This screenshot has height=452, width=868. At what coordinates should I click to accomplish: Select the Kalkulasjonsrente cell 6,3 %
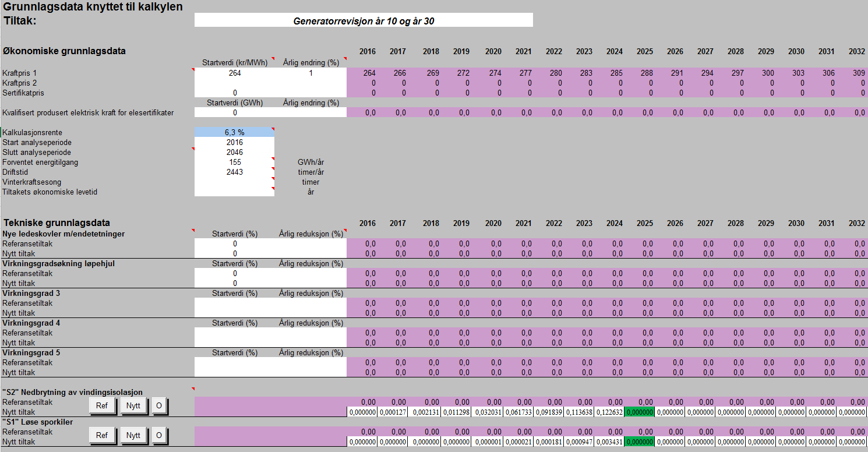tap(235, 132)
